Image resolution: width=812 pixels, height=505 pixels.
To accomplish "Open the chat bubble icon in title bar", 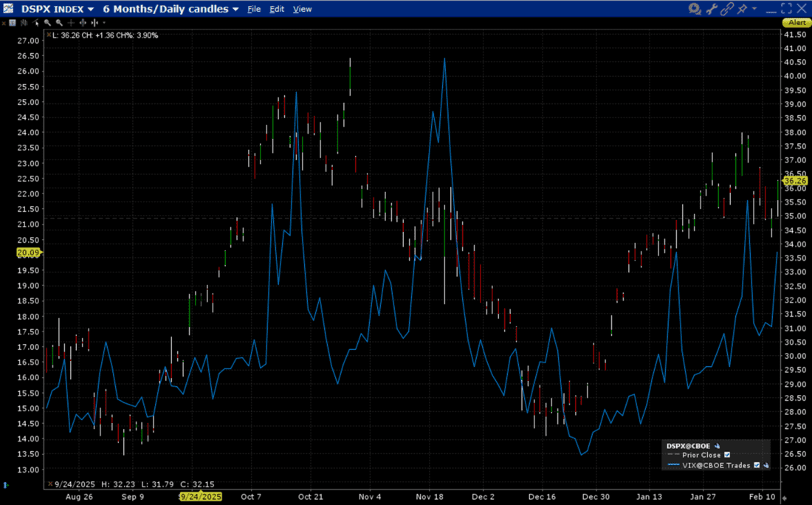I will pos(695,9).
